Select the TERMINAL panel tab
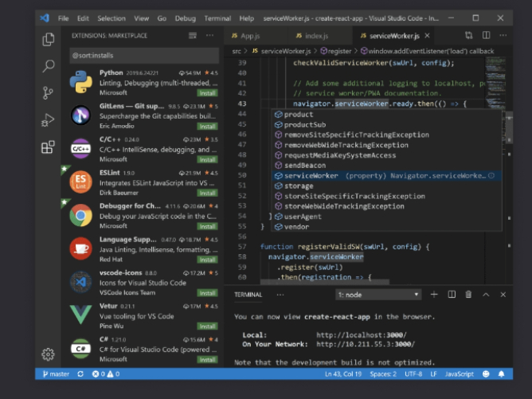The width and height of the screenshot is (532, 399). [x=248, y=295]
